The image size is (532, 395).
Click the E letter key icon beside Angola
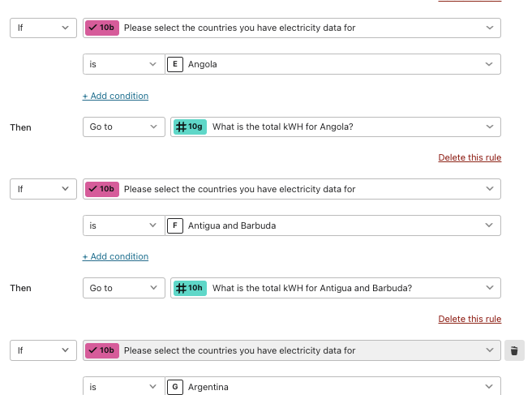175,64
